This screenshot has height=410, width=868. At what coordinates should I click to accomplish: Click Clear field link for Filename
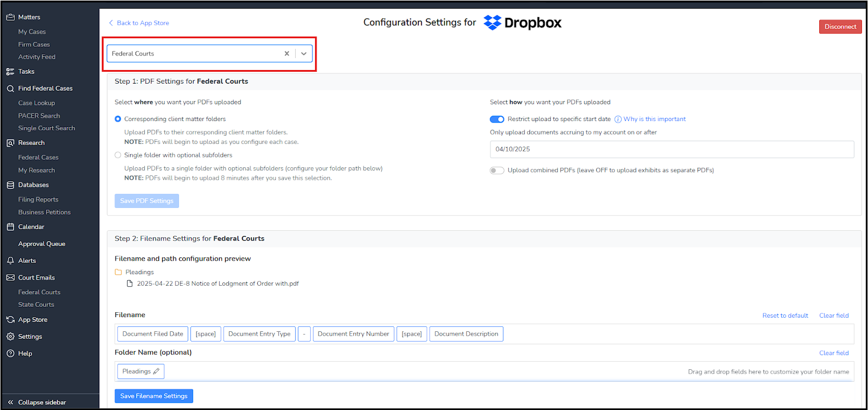point(834,316)
